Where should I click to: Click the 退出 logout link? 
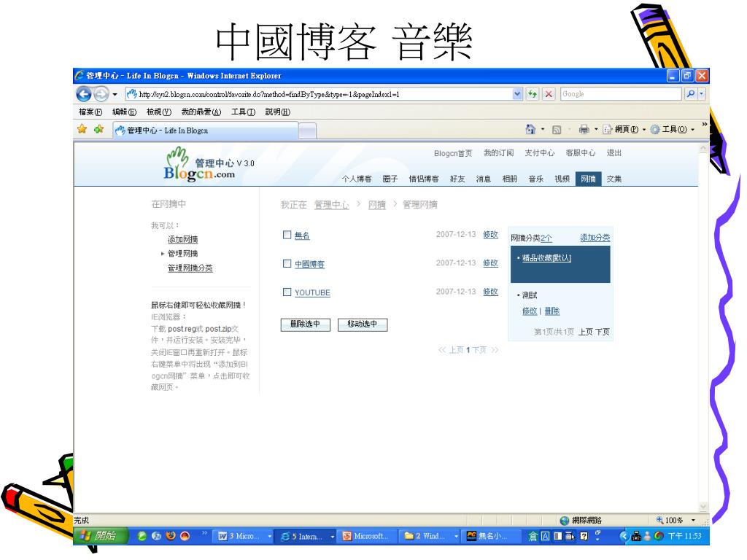pos(614,153)
